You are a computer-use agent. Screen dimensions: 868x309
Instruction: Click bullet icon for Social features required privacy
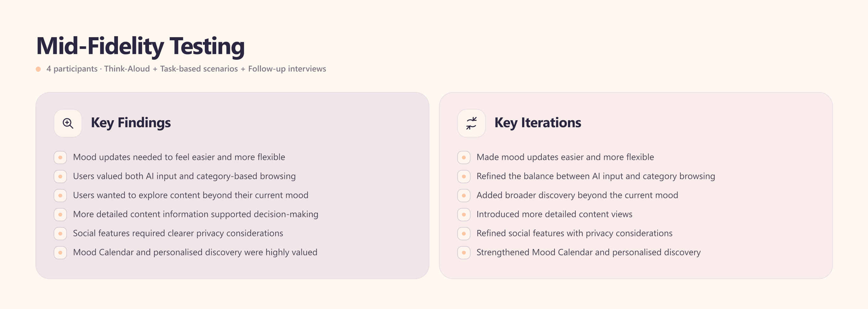tap(60, 233)
